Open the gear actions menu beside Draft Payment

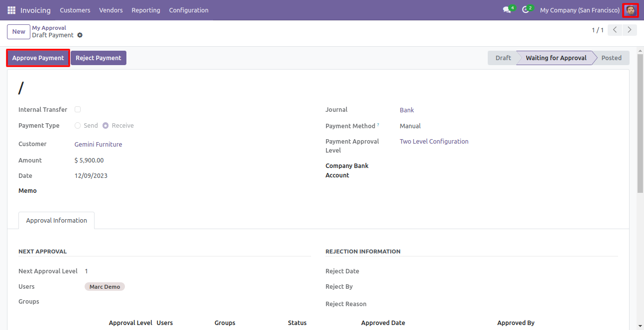pos(80,35)
